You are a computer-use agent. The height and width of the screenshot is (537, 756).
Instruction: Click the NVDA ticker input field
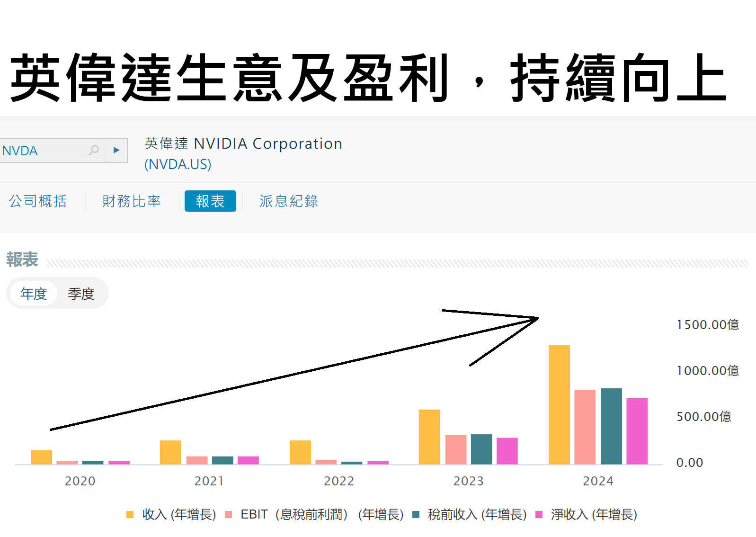coord(45,150)
